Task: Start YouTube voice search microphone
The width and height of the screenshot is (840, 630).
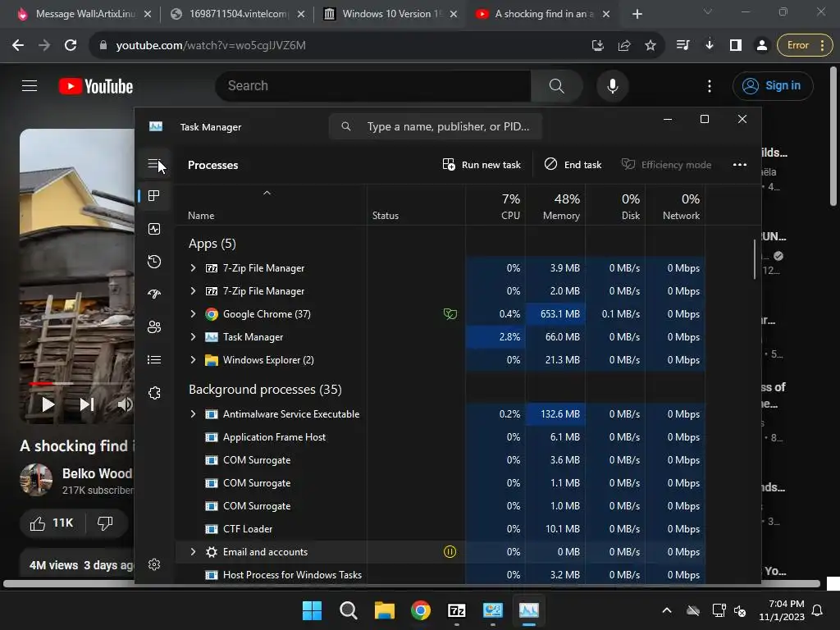Action: click(x=612, y=85)
